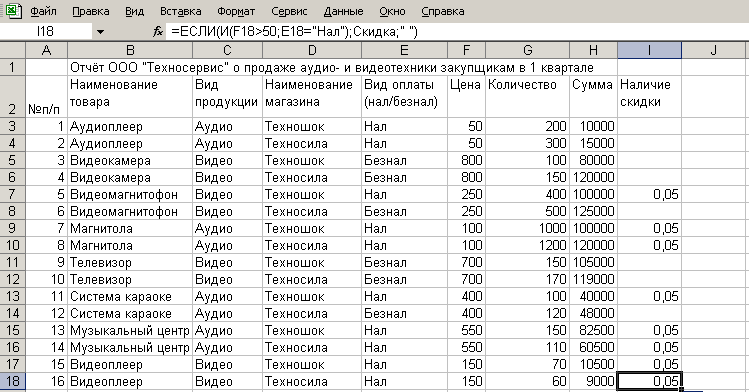Click the Количество header cell

pyautogui.click(x=527, y=96)
